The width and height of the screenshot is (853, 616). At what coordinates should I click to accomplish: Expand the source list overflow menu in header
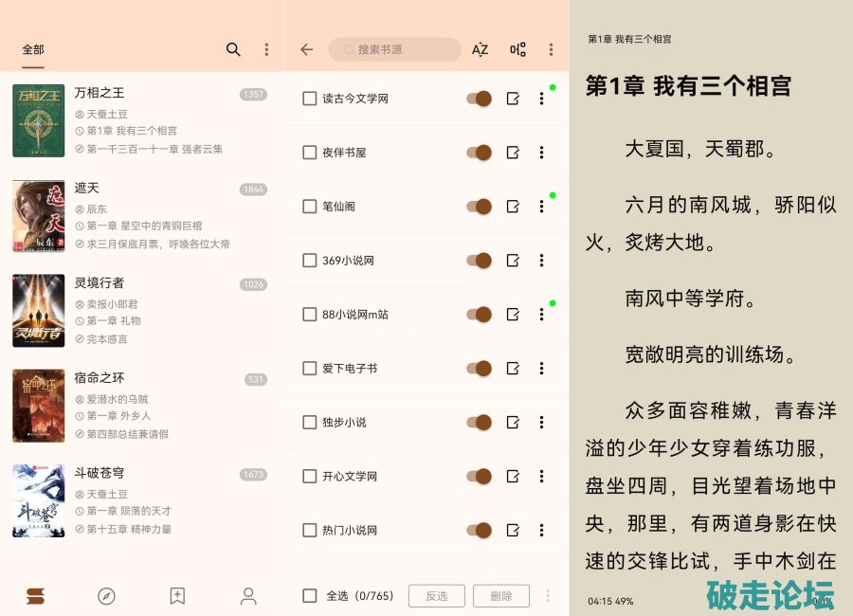pyautogui.click(x=551, y=49)
